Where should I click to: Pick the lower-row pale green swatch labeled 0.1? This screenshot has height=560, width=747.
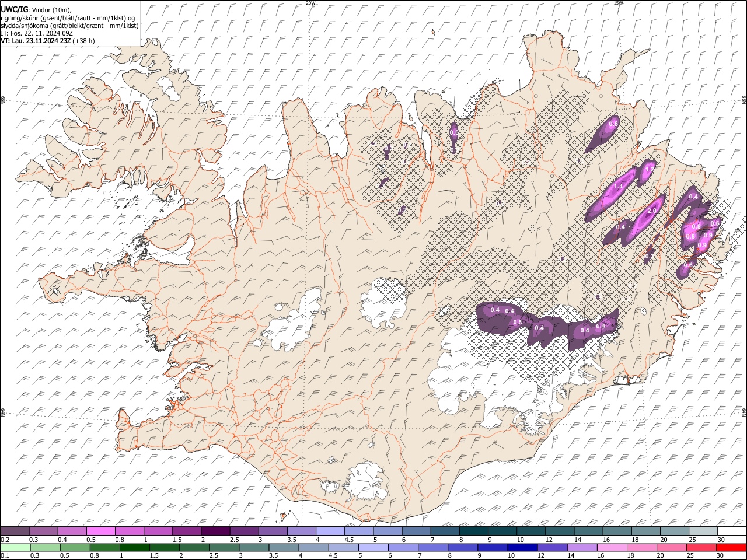(x=15, y=547)
